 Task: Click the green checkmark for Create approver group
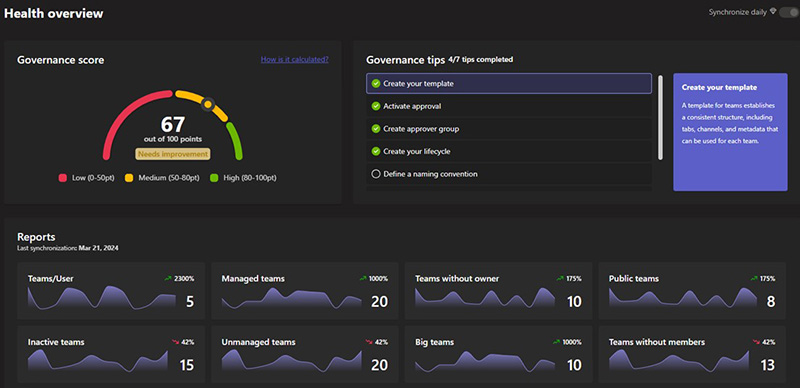point(376,129)
